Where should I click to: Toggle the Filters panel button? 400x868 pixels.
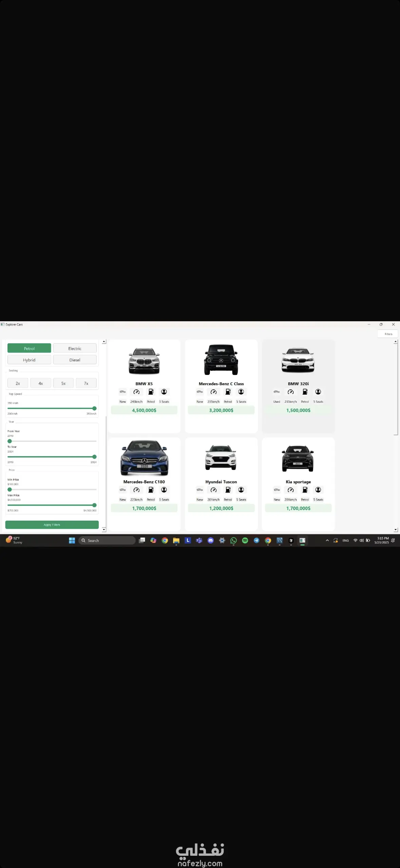tap(388, 334)
